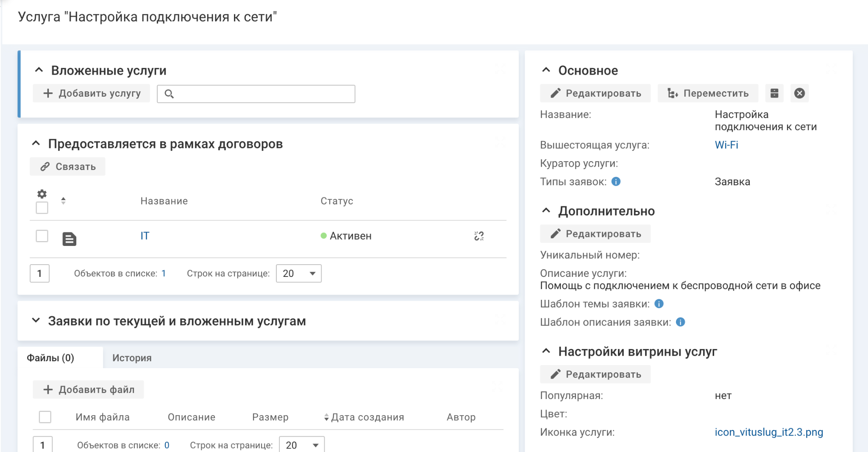868x452 pixels.
Task: Click the document icon in IT row
Action: pos(69,239)
